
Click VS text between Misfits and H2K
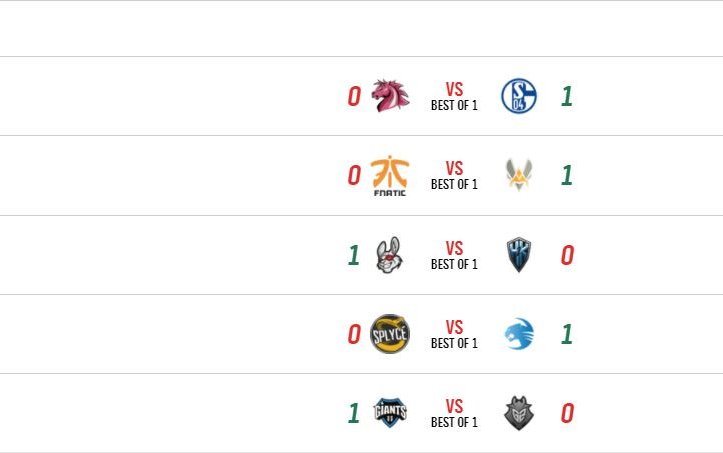pos(454,248)
